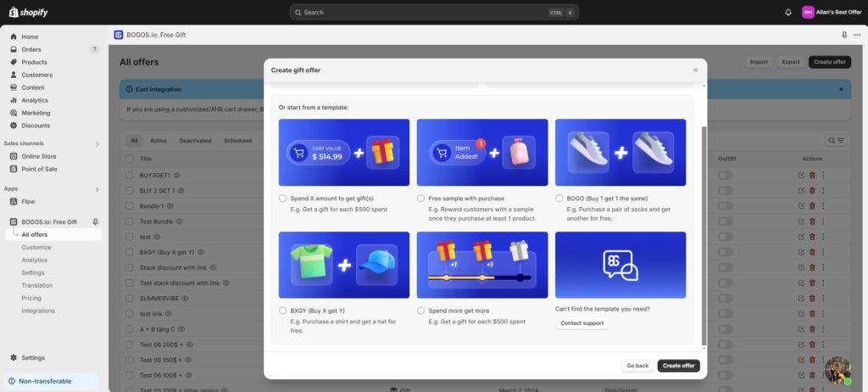This screenshot has width=868, height=392.
Task: Click the Contact support button
Action: pyautogui.click(x=582, y=323)
